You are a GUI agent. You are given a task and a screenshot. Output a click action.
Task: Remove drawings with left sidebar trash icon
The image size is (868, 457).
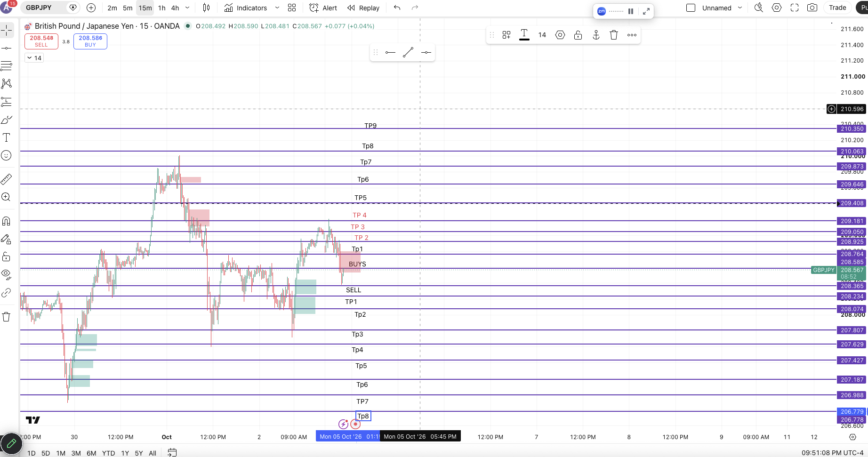click(7, 317)
